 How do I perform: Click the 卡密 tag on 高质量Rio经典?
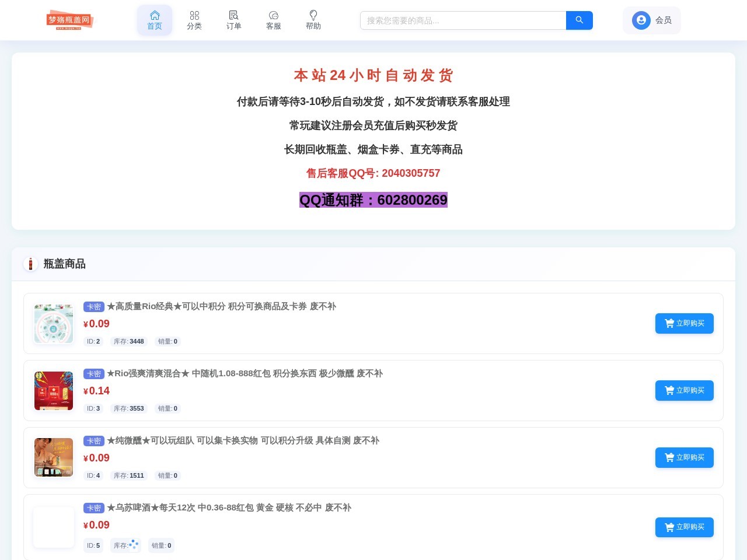click(94, 307)
